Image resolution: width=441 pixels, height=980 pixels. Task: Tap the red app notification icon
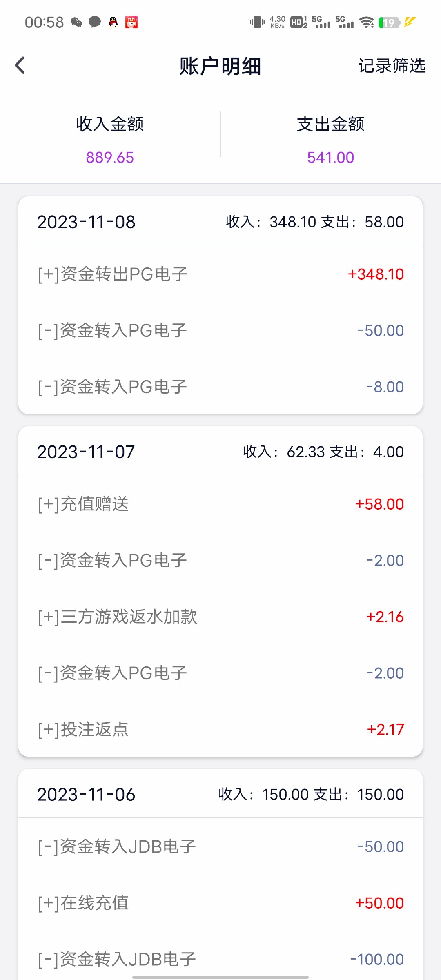[x=131, y=22]
